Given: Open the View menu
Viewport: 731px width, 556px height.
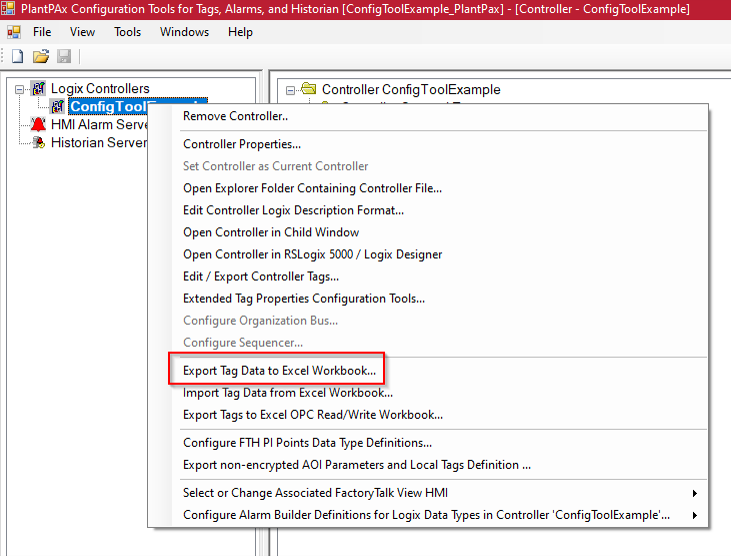Looking at the screenshot, I should coord(82,32).
